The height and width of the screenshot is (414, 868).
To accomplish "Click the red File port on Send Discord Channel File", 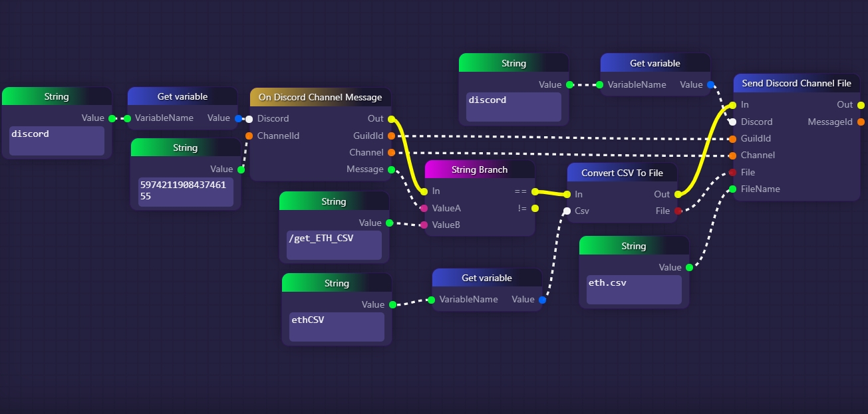I will [x=732, y=172].
